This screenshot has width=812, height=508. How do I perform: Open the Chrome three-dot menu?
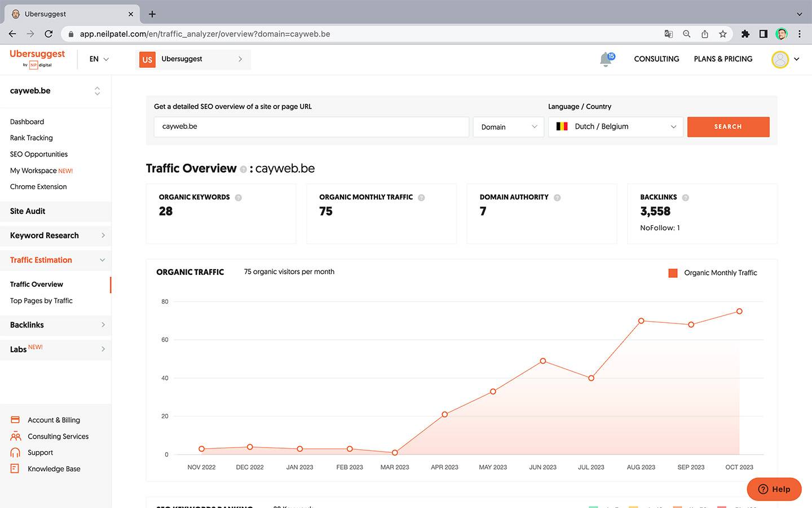(800, 34)
